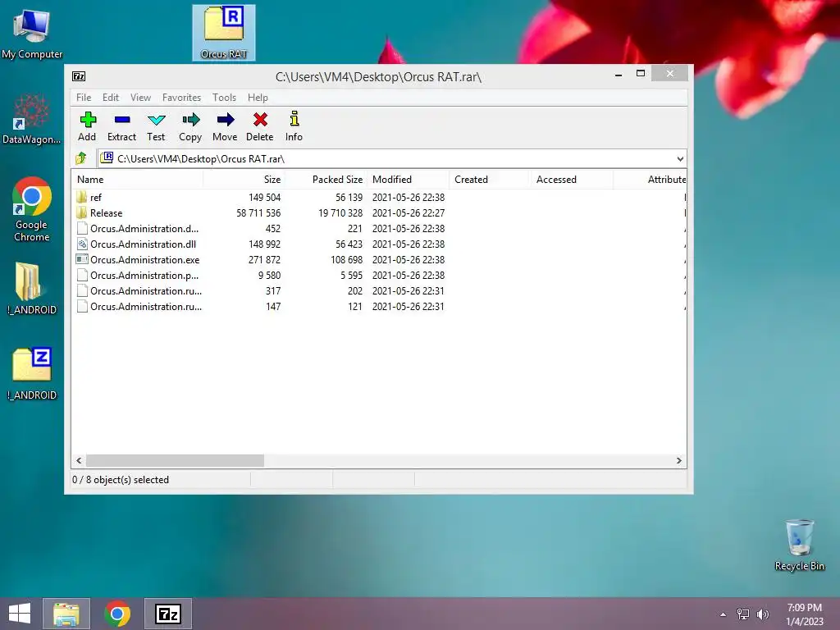Open the Tools menu
Viewport: 840px width, 630px height.
pos(224,98)
